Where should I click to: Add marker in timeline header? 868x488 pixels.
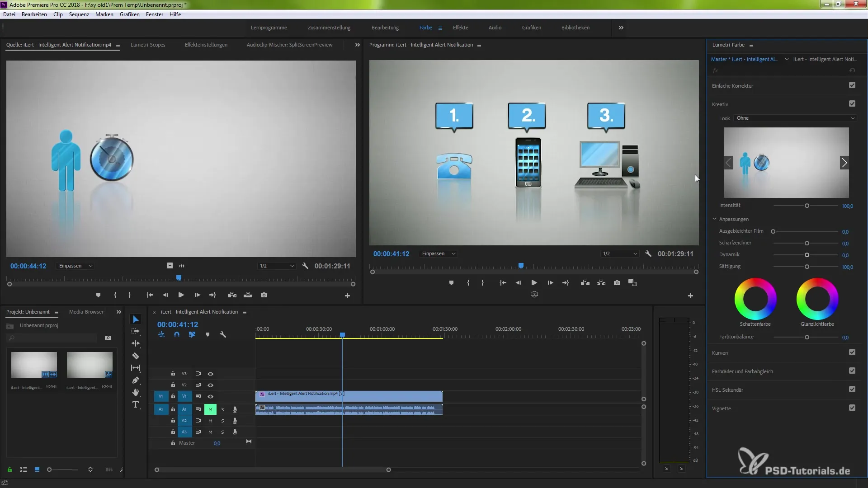(x=208, y=335)
